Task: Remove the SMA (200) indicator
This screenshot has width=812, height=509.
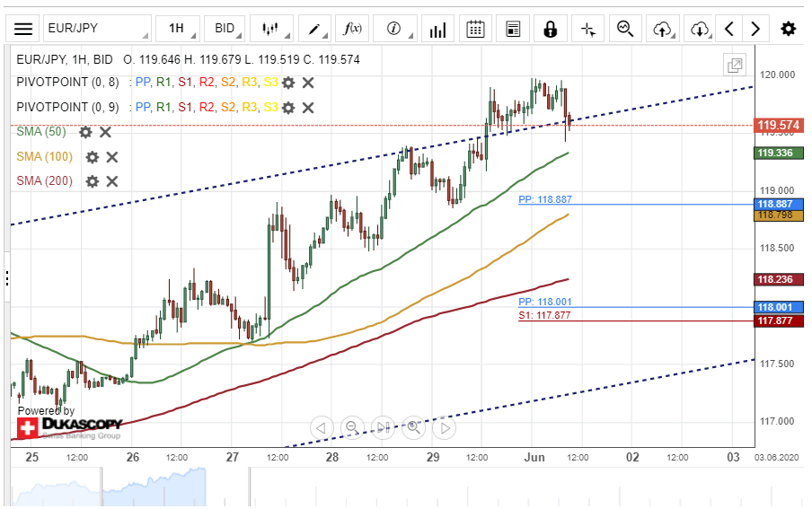Action: pos(112,181)
